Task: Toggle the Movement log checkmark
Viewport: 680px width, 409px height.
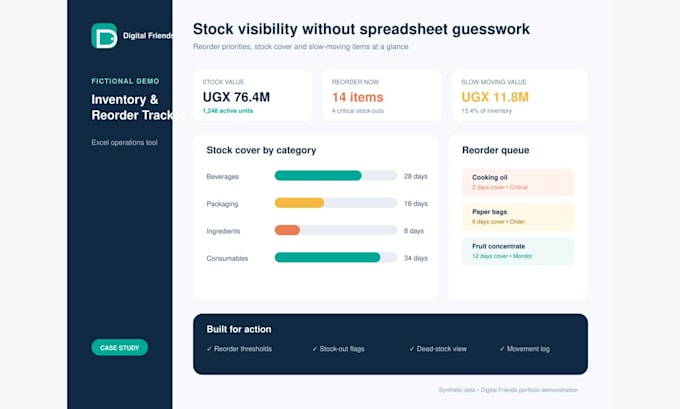Action: coord(502,349)
